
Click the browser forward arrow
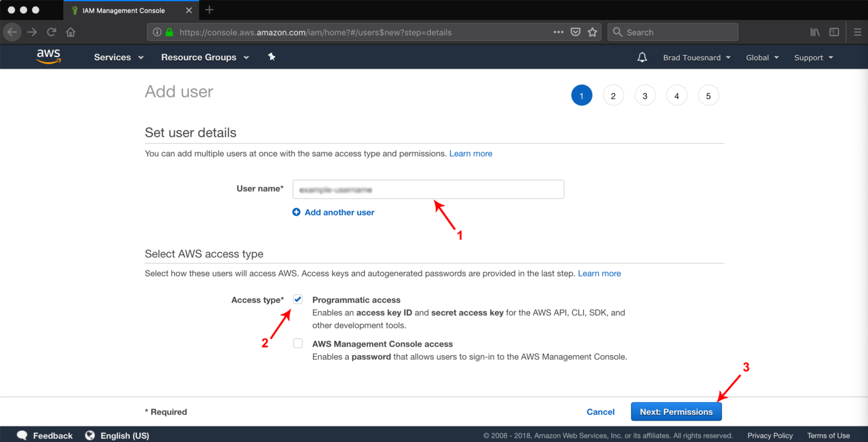pyautogui.click(x=32, y=32)
